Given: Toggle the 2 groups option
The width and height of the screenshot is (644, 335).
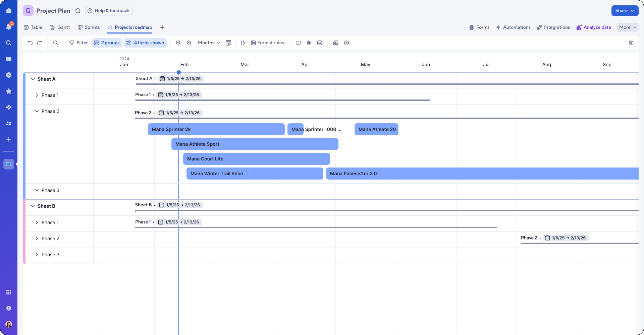Looking at the screenshot, I should (x=107, y=43).
